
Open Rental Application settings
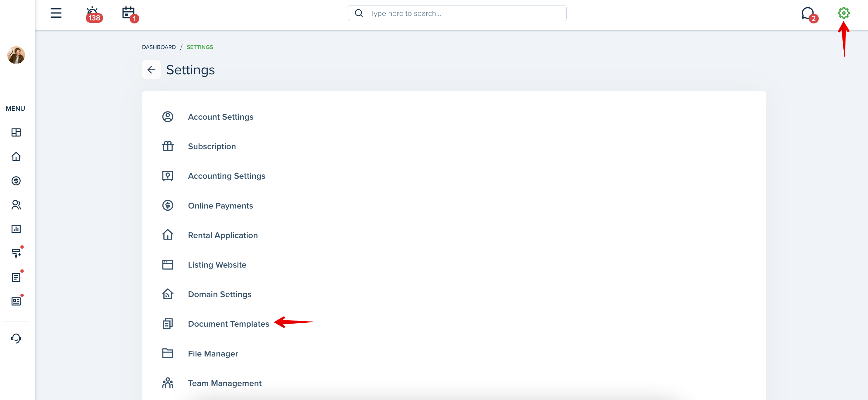[223, 235]
